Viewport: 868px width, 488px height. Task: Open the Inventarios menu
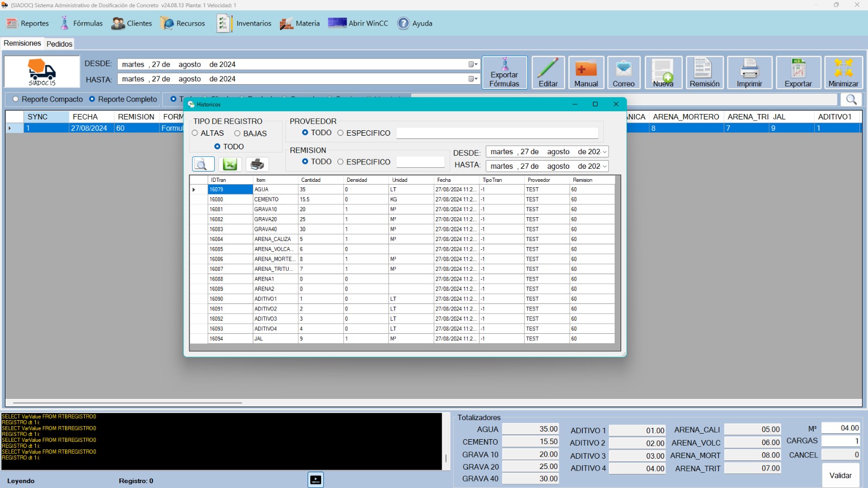[x=244, y=23]
